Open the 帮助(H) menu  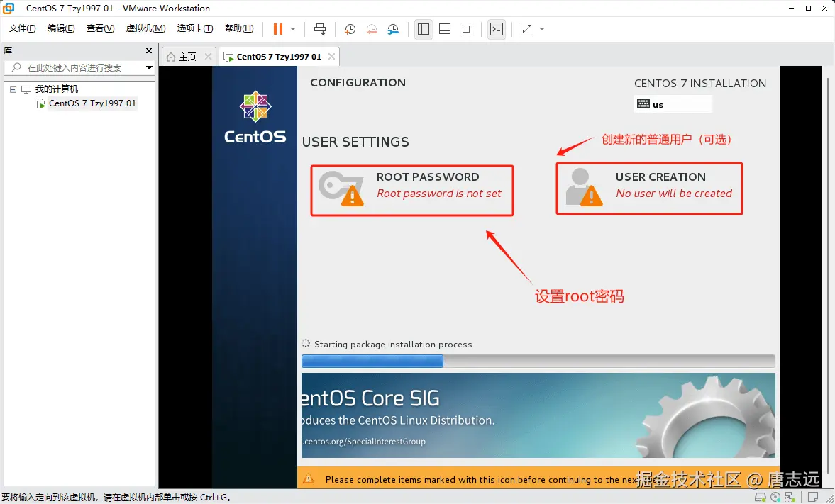pos(238,28)
